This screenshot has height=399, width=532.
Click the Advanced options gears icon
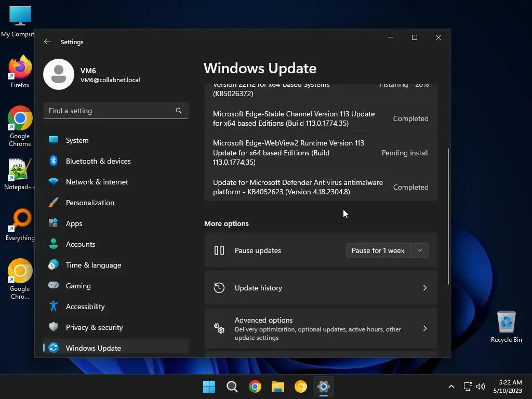219,328
